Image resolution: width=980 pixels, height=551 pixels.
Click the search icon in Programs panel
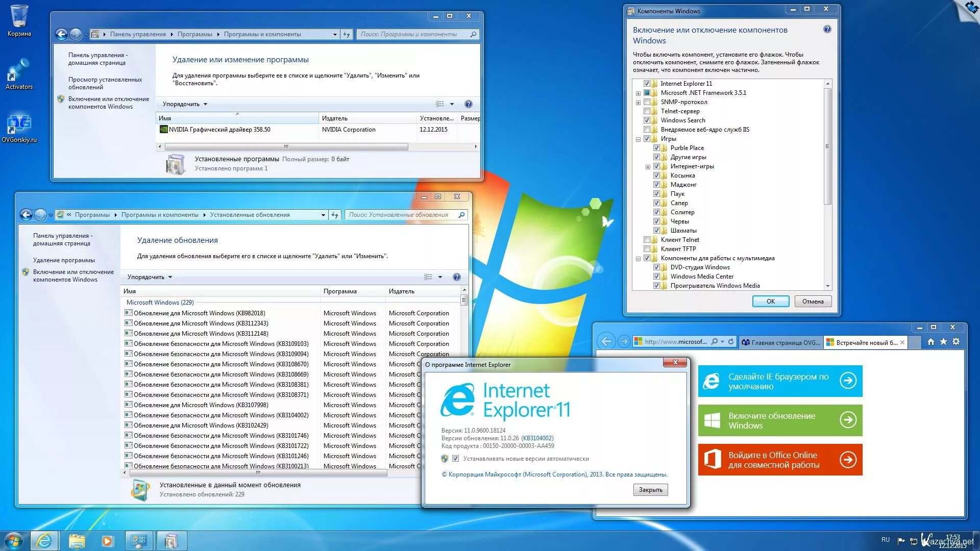(x=475, y=34)
